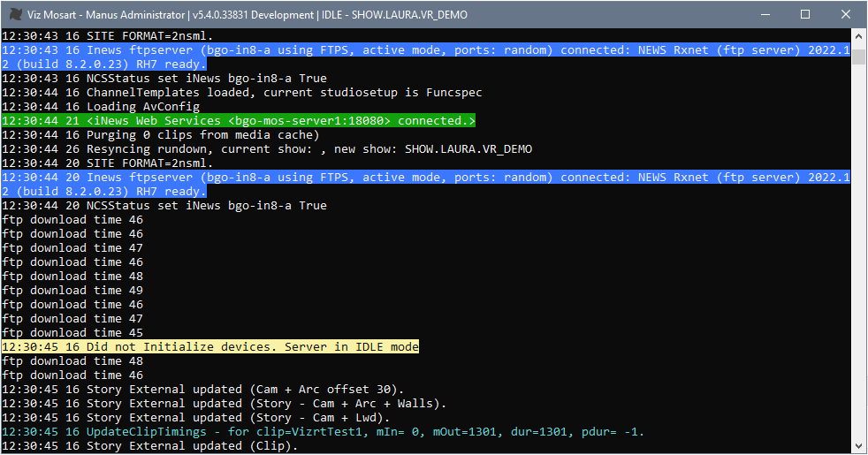868x455 pixels.
Task: Select the 'Cam + Arc offset 30' story line
Action: 202,390
